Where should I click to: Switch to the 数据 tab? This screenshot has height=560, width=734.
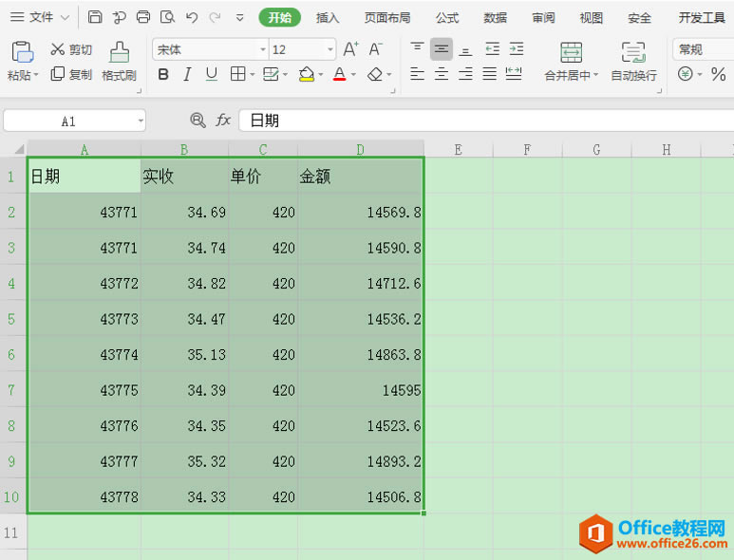coord(496,18)
